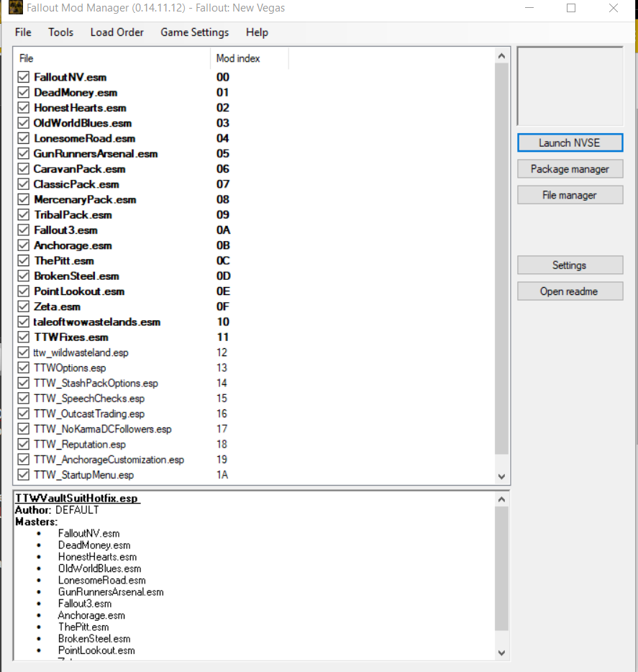Open the Game Settings menu

[x=194, y=32]
